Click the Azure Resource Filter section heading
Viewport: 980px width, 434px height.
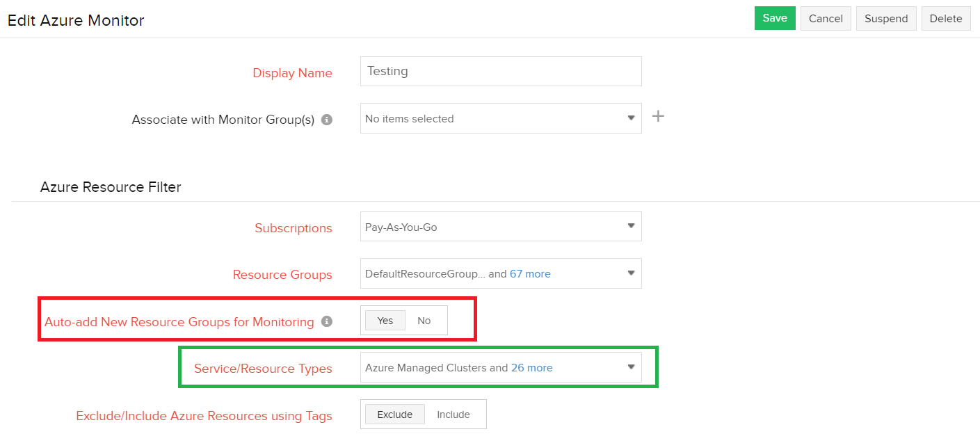[x=111, y=187]
